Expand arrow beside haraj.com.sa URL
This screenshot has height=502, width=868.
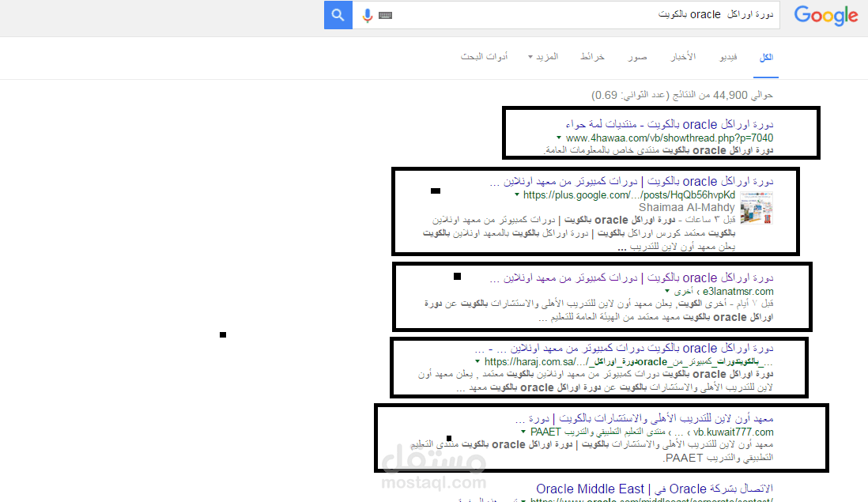[477, 361]
